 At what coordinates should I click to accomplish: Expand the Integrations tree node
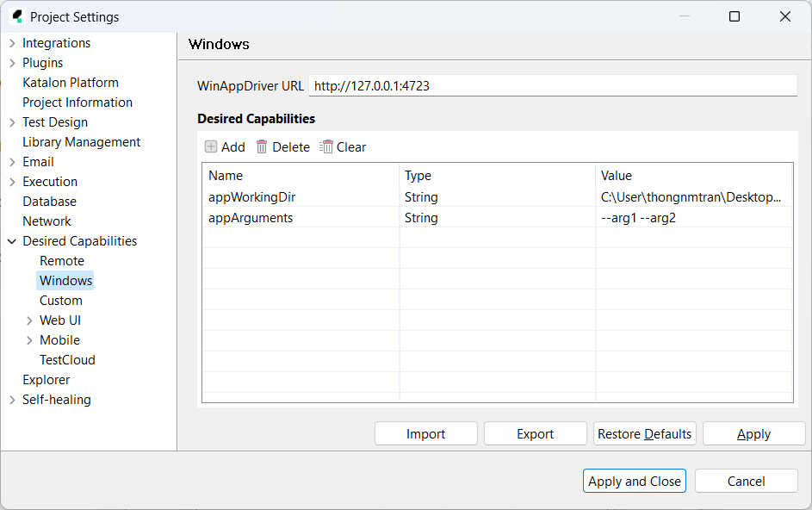click(12, 43)
